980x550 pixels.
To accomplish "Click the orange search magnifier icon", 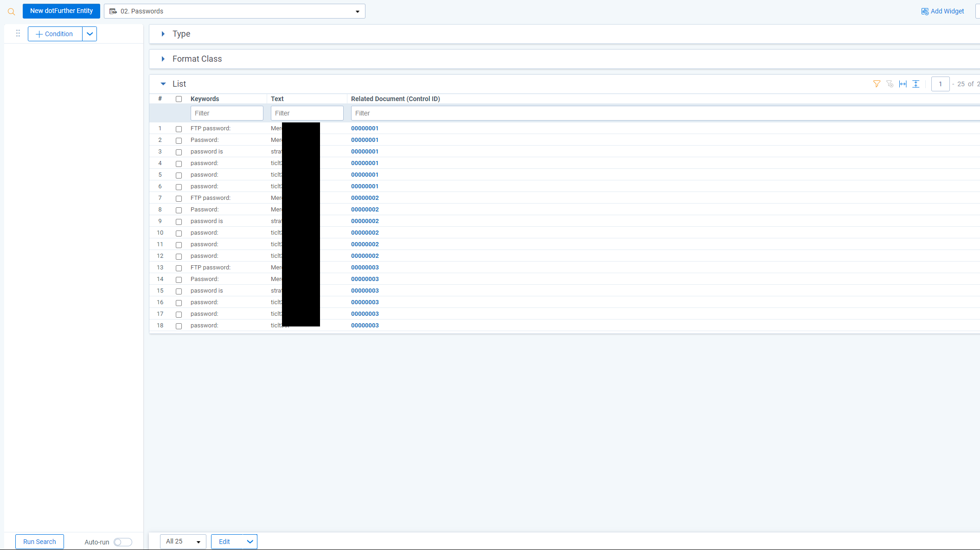I will [x=12, y=12].
